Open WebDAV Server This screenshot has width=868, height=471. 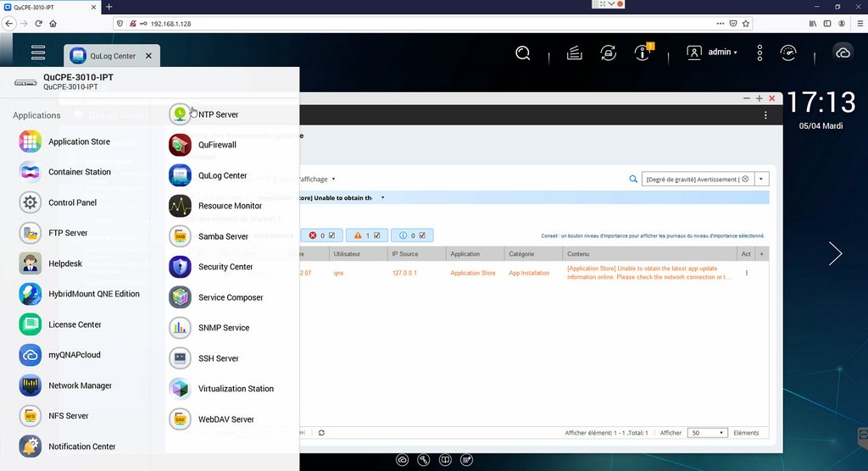coord(211,419)
